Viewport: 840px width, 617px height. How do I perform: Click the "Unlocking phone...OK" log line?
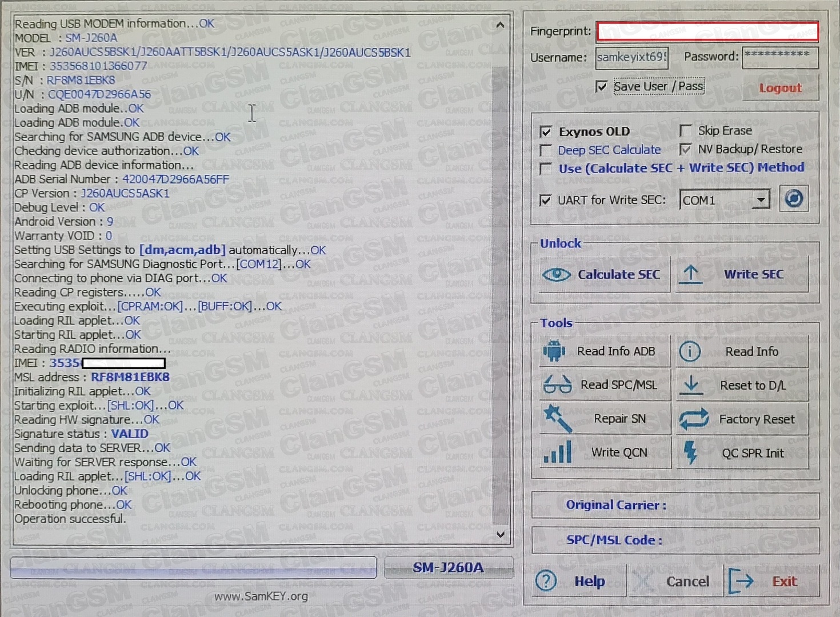(71, 490)
